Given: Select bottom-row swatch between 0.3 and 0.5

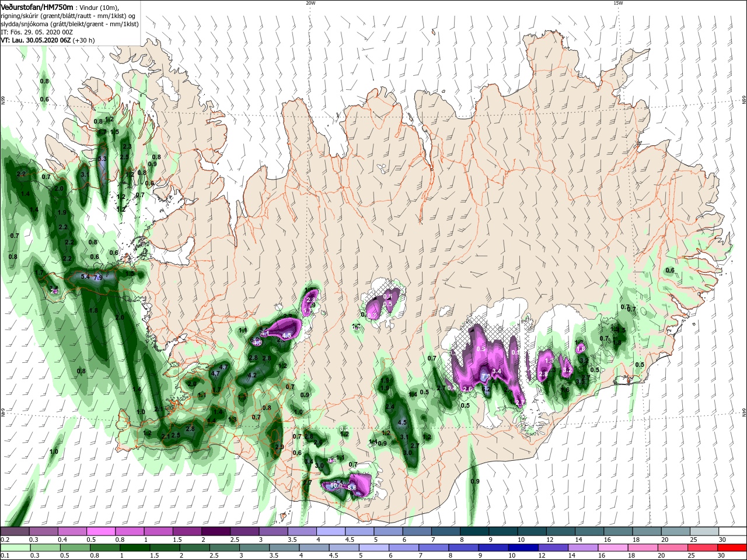Looking at the screenshot, I should point(44,548).
